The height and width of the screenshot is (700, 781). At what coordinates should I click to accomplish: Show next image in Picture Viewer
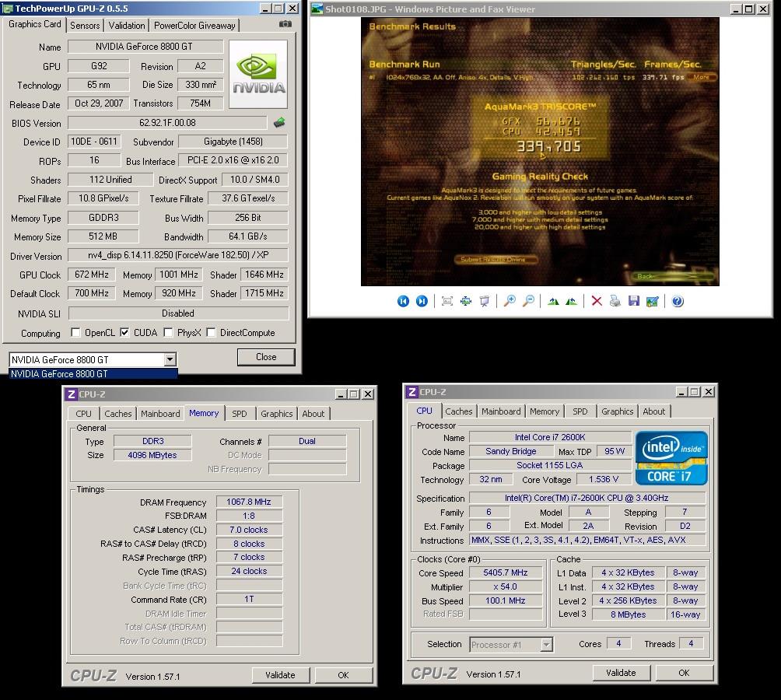(x=422, y=301)
